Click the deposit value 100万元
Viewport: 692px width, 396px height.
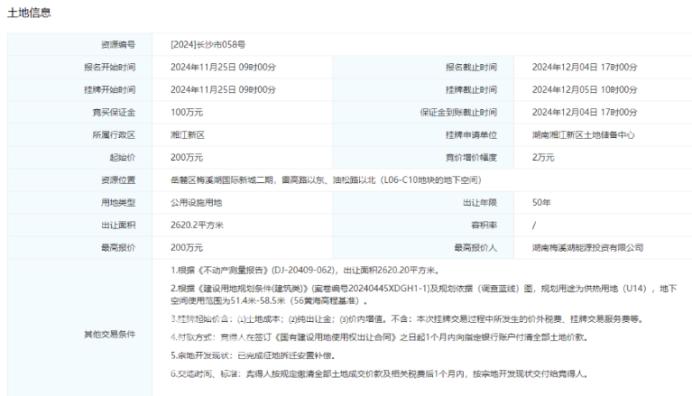tap(186, 112)
